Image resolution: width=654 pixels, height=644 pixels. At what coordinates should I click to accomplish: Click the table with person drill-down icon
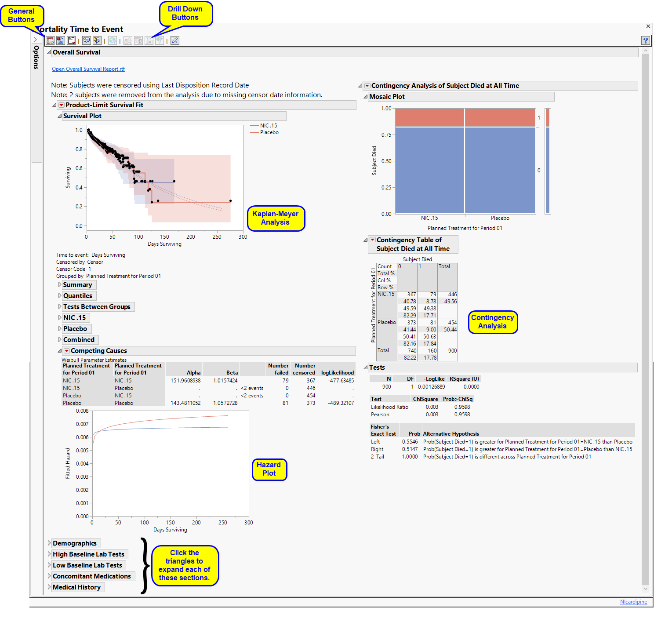[x=138, y=40]
